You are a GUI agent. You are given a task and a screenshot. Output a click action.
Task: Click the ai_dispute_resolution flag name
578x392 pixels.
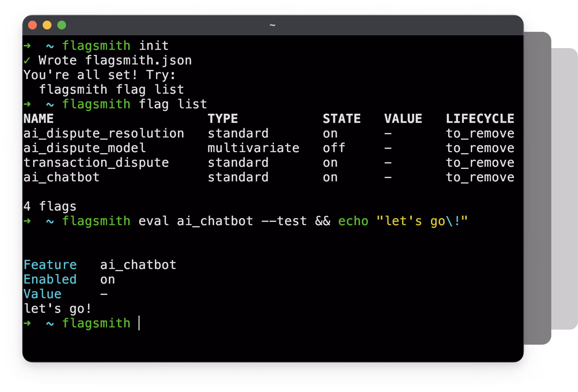(x=104, y=134)
